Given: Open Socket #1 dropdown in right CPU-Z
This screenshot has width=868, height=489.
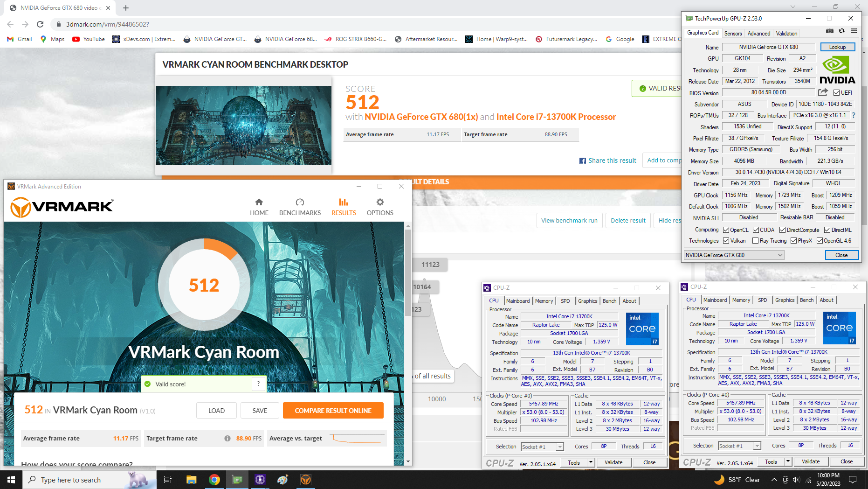Looking at the screenshot, I should [x=757, y=446].
